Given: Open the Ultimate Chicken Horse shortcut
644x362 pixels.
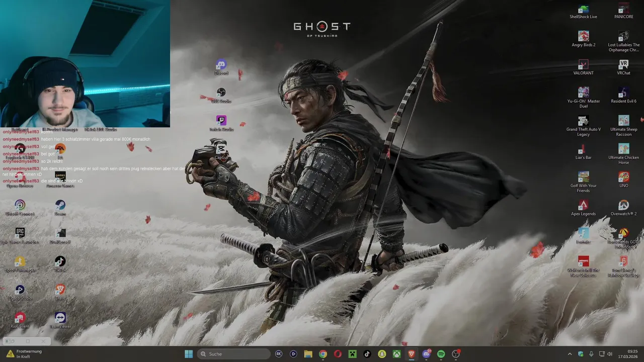Looking at the screenshot, I should coord(623,154).
